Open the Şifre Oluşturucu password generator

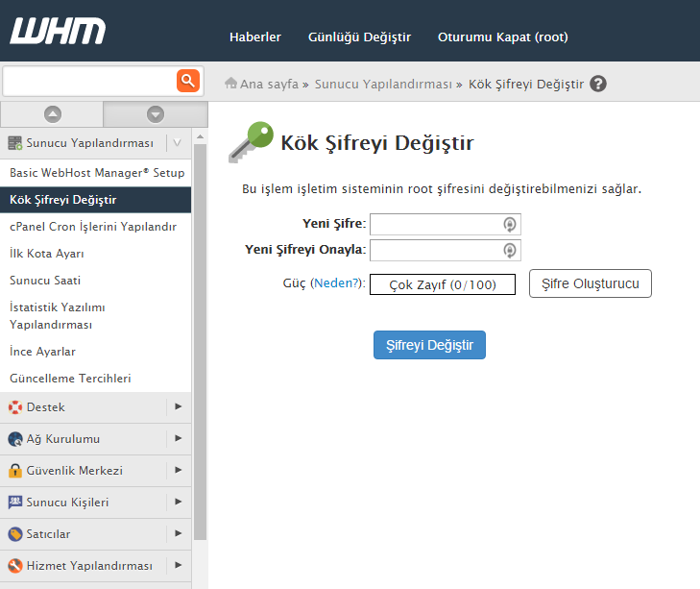coord(590,283)
